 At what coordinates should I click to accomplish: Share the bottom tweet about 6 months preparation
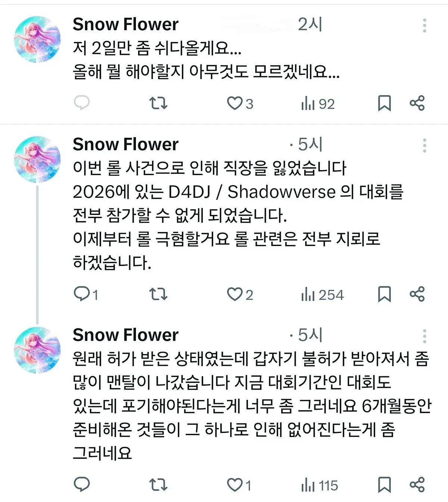coord(417,484)
